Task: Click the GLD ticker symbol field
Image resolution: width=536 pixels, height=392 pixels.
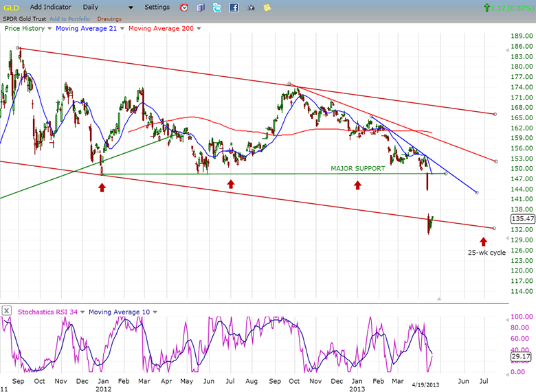Action: tap(11, 7)
